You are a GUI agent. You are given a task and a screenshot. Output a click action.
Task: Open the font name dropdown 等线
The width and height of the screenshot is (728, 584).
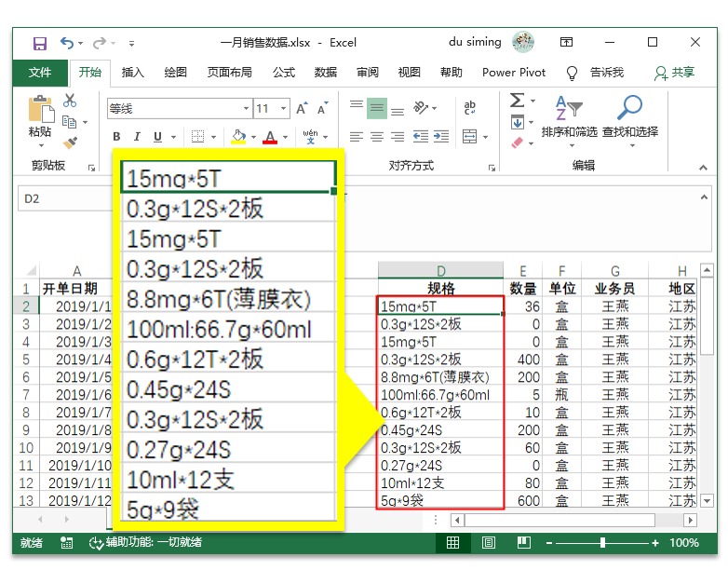pyautogui.click(x=246, y=109)
